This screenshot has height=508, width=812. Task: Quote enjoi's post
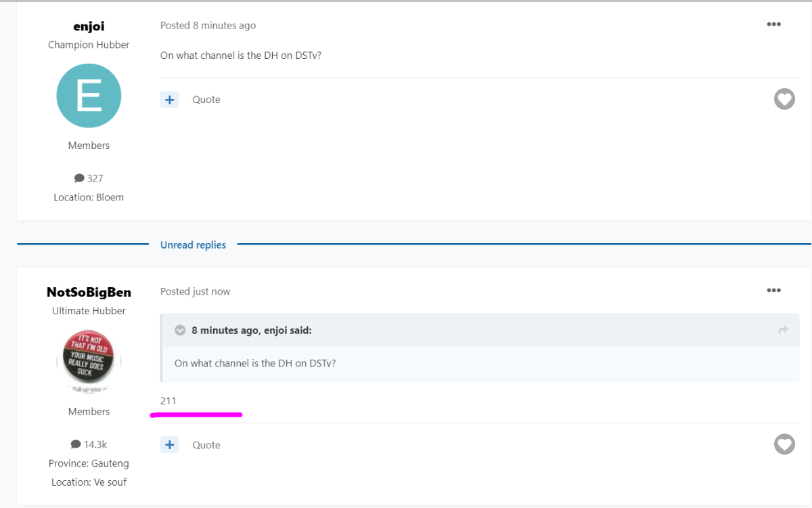[x=206, y=100]
